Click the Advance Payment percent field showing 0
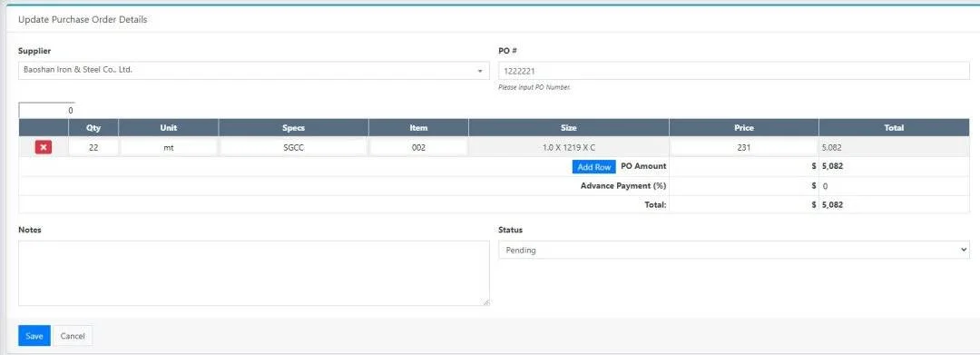980x355 pixels. point(894,186)
